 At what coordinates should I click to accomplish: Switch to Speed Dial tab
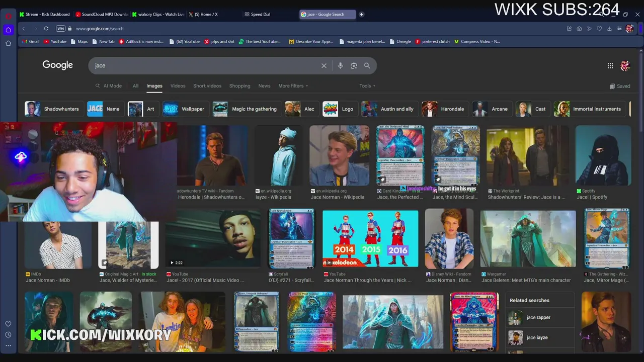point(271,14)
